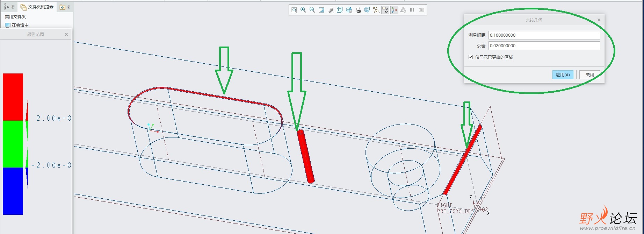The width and height of the screenshot is (644, 234).
Task: Click the PRT_CSYS_DEF coordinate system label
Action: tap(455, 211)
